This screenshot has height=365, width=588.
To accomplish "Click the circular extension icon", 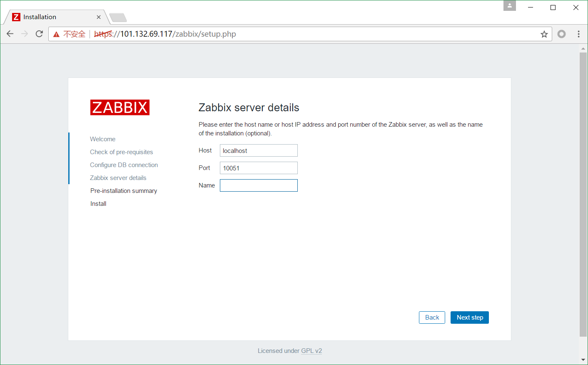I will click(x=561, y=34).
